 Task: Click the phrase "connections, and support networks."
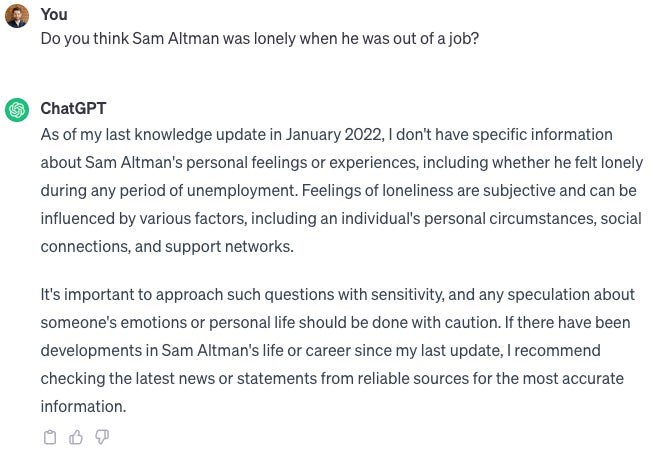click(x=167, y=246)
